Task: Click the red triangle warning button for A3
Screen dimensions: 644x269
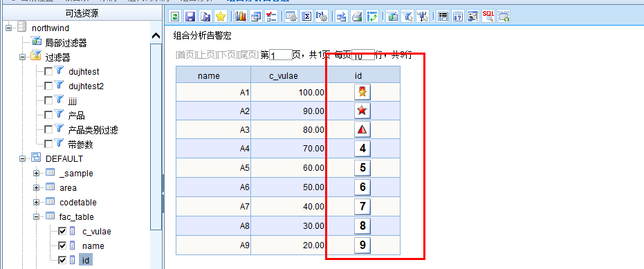Action: click(x=362, y=129)
